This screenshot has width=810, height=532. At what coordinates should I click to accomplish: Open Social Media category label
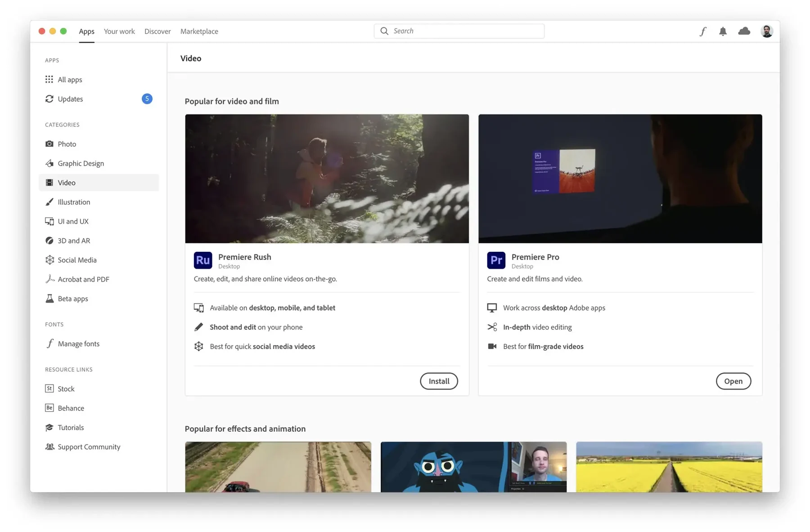(x=77, y=260)
